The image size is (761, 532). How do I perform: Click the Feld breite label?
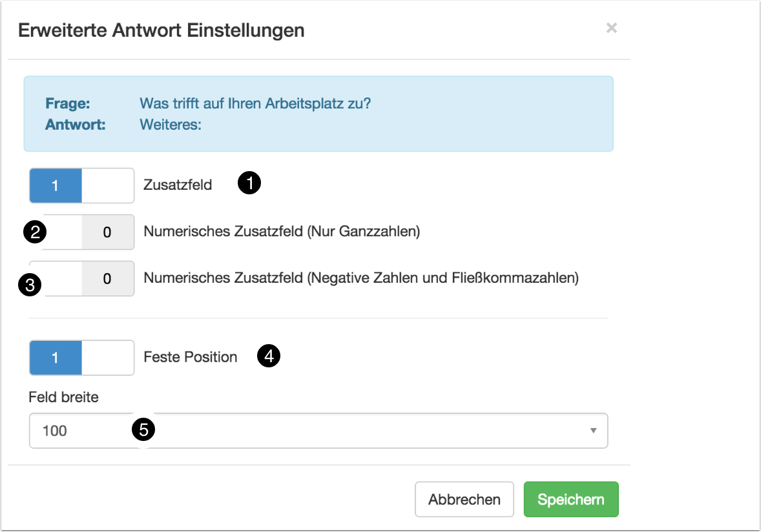point(64,397)
